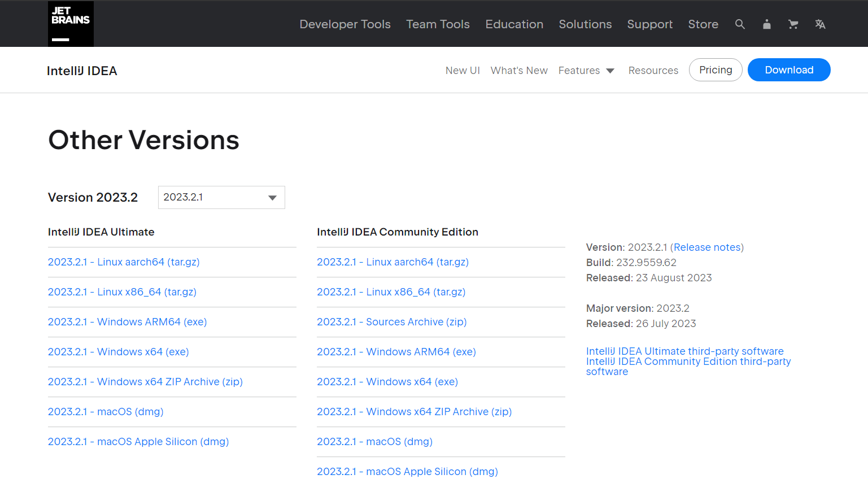Image resolution: width=868 pixels, height=492 pixels.
Task: Click the JetBrains logo
Action: [71, 24]
